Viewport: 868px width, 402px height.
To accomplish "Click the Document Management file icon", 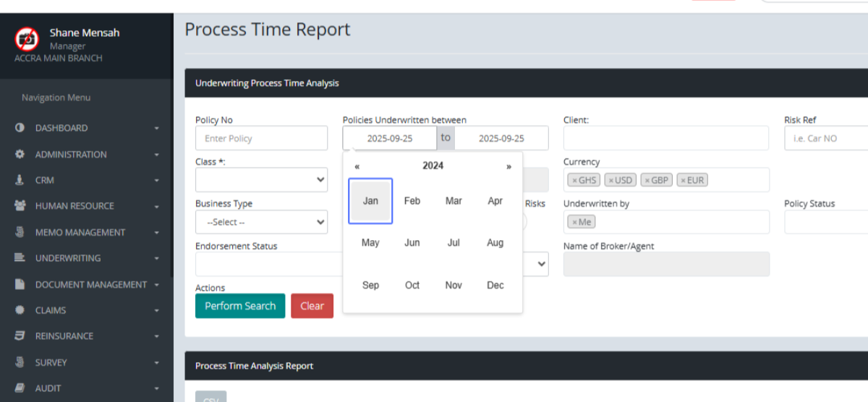I will (20, 284).
